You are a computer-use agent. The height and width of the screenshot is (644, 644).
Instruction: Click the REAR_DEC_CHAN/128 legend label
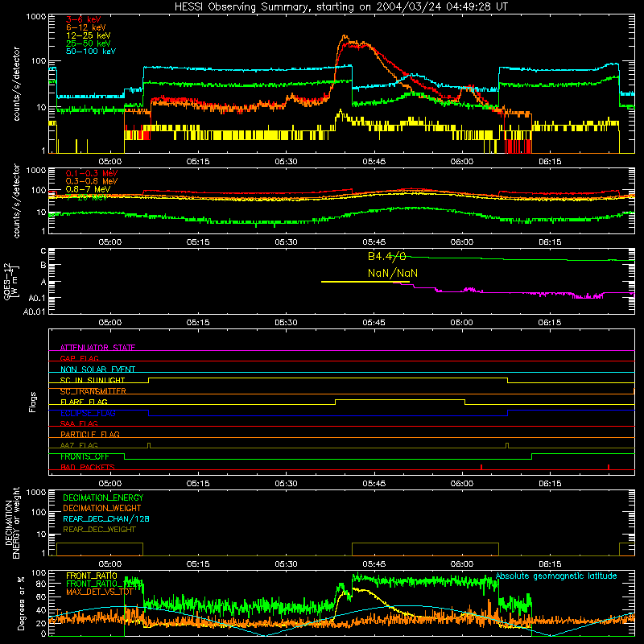tap(106, 519)
